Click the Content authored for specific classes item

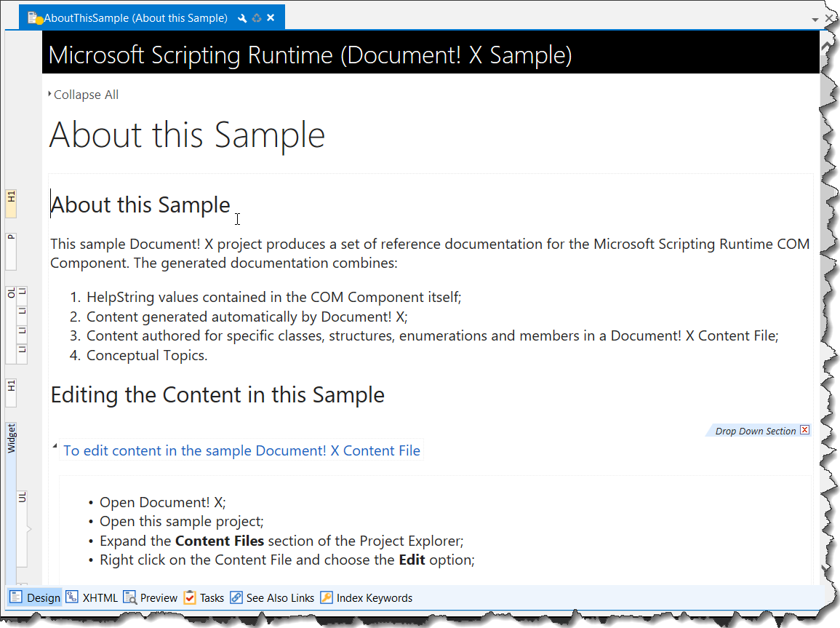point(432,336)
